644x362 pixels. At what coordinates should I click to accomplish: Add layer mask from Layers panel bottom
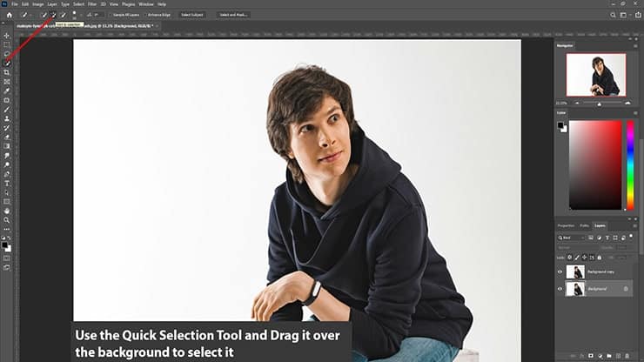click(591, 356)
